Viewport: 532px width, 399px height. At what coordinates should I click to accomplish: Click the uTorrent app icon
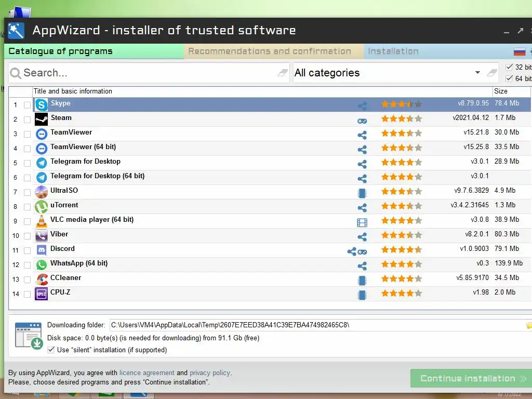(x=42, y=207)
